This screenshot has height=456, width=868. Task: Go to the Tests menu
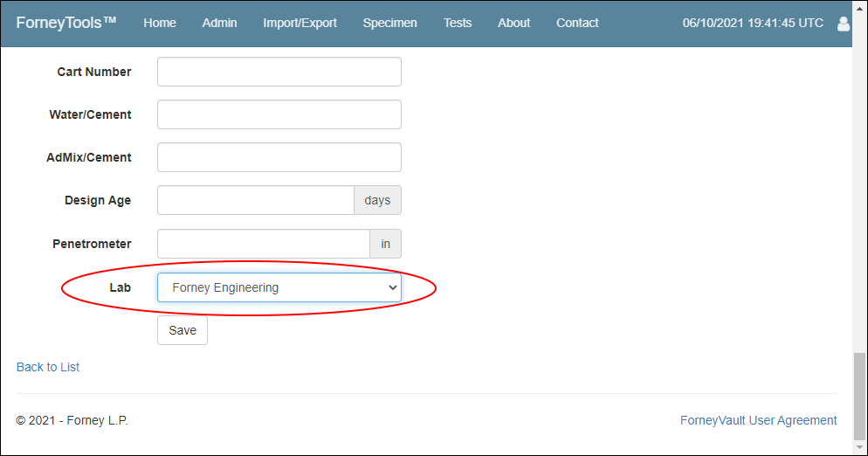458,23
